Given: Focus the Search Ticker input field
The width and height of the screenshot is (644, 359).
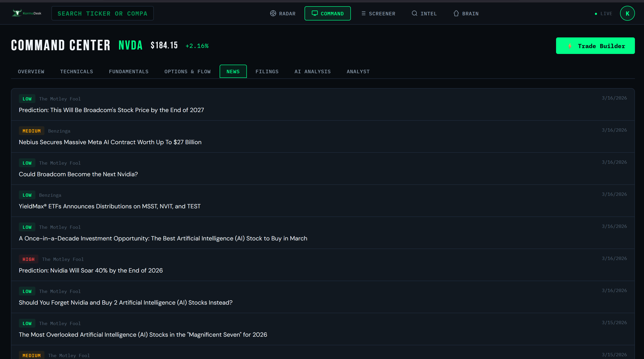Looking at the screenshot, I should [103, 13].
